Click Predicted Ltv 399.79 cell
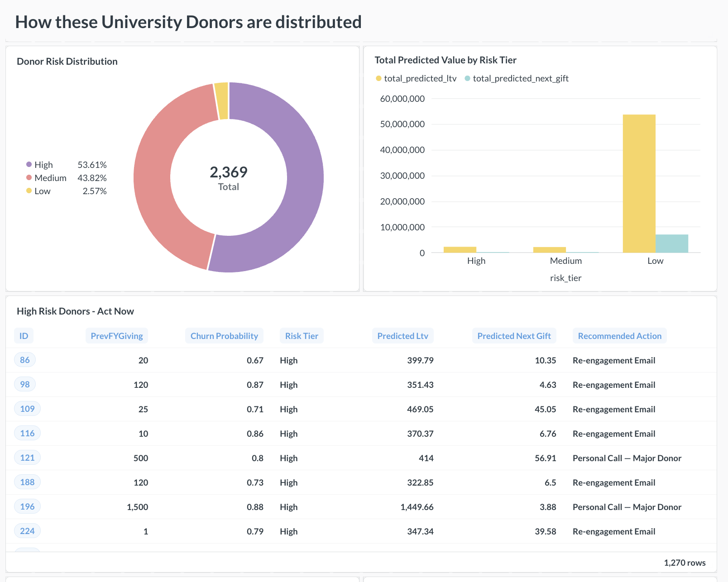 point(420,360)
